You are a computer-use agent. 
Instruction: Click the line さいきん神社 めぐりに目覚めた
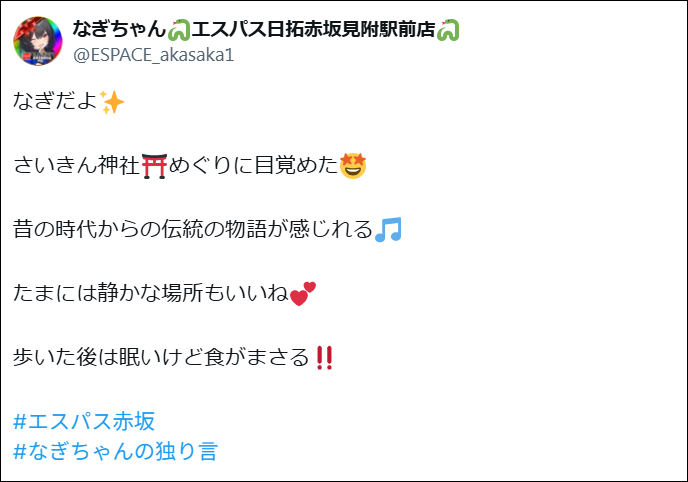(x=190, y=166)
